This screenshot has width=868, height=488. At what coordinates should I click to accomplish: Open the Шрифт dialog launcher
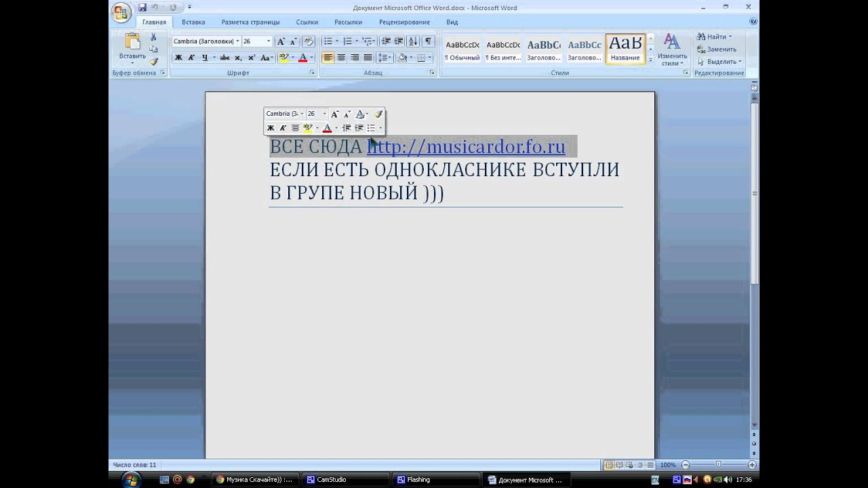coord(313,73)
